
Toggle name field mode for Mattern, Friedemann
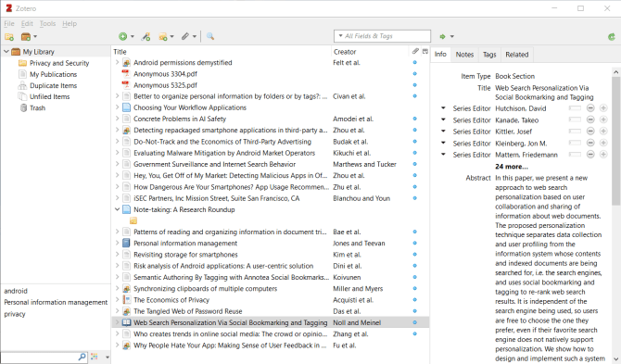tap(575, 155)
